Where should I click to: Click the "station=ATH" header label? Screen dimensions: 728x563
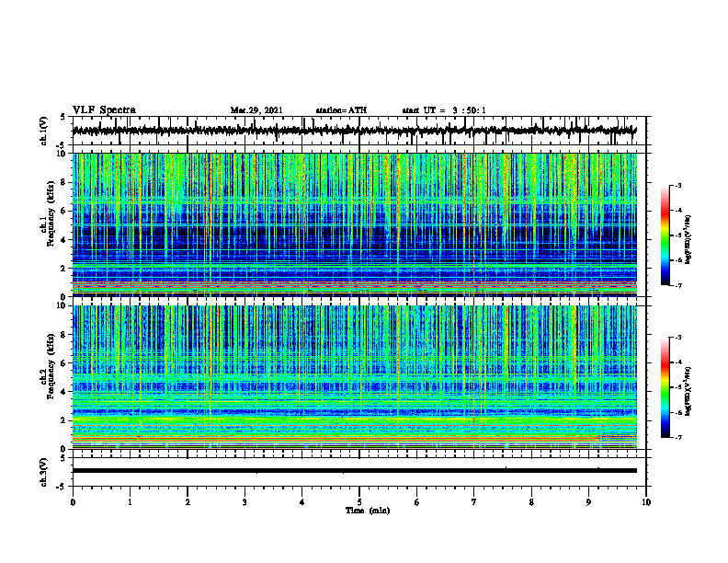click(341, 110)
